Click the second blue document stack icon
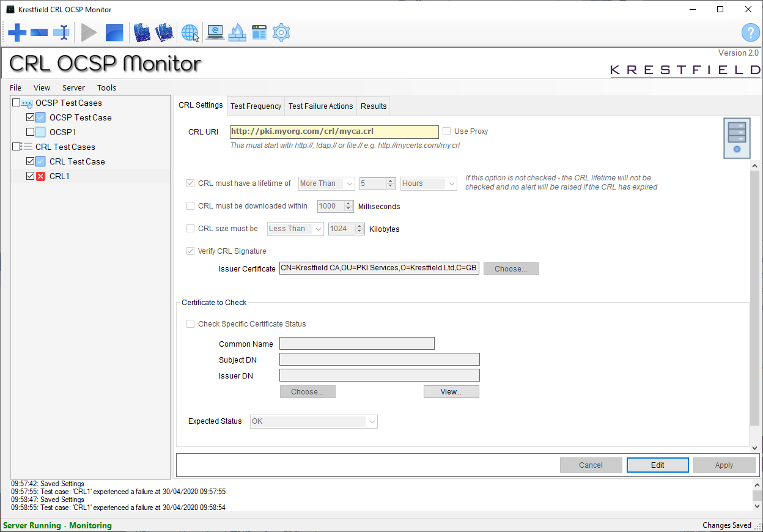The width and height of the screenshot is (763, 532). point(164,32)
